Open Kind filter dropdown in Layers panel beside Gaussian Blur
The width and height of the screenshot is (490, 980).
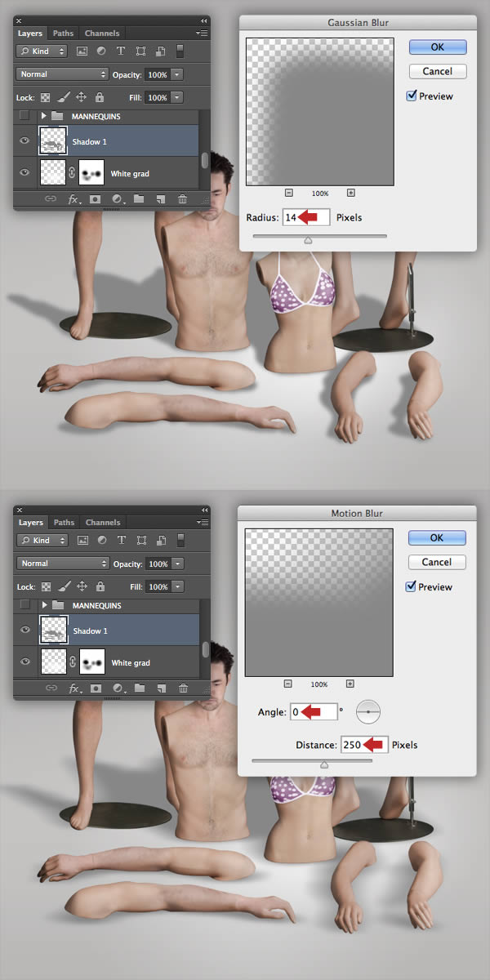pos(43,51)
